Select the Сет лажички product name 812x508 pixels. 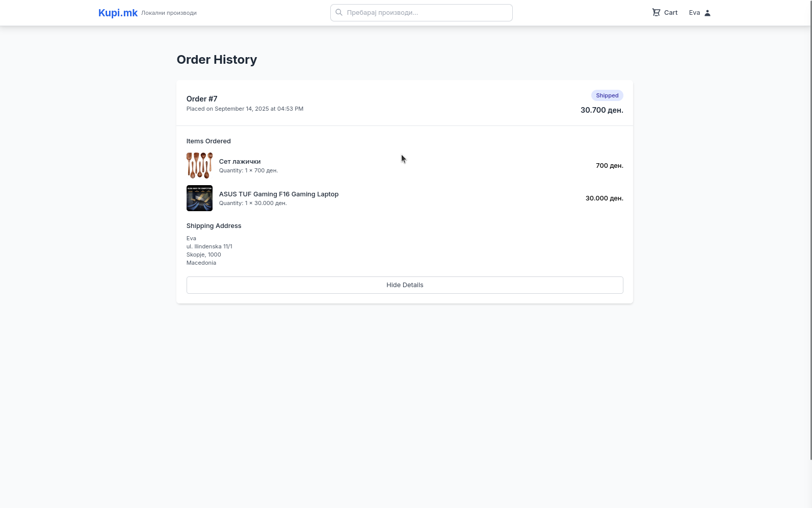240,162
